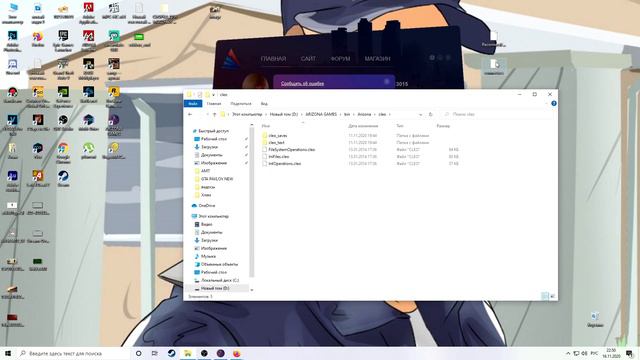Open GTA PAVLOV NEW quick access folder
Screen dimensions: 640x360
[217, 179]
